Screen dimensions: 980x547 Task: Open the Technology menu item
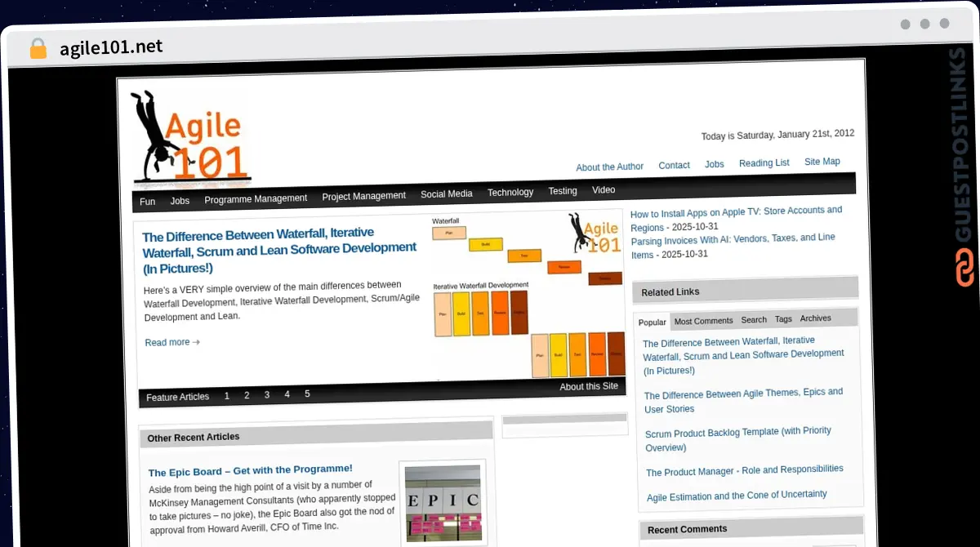tap(510, 193)
